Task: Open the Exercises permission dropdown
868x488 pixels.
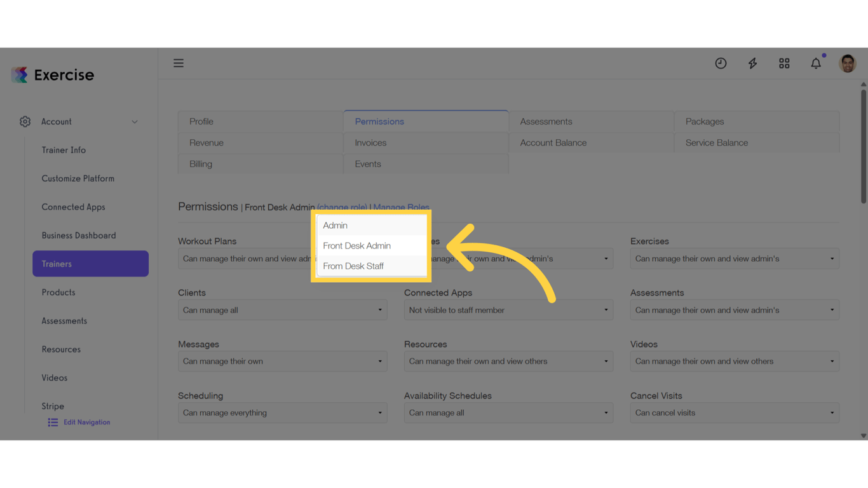Action: 735,259
